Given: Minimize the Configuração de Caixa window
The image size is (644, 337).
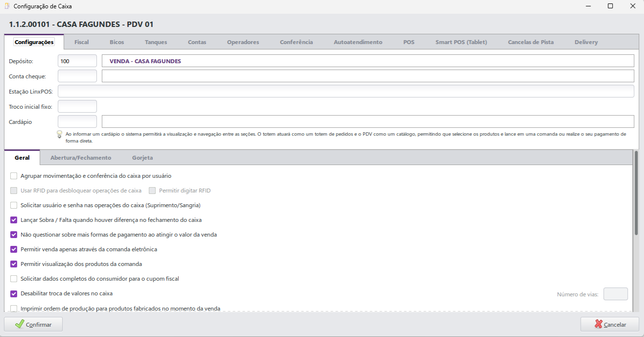Looking at the screenshot, I should point(588,6).
